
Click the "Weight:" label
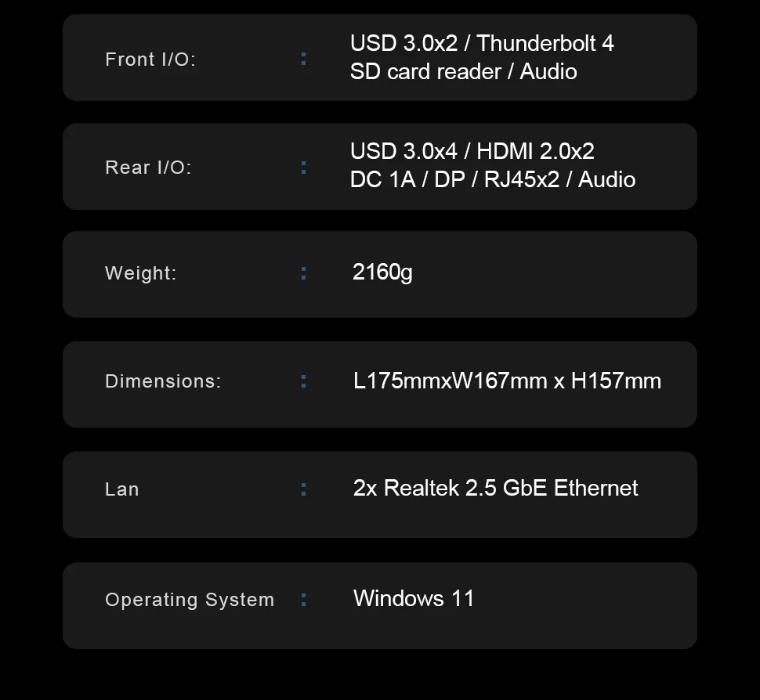[x=140, y=273]
